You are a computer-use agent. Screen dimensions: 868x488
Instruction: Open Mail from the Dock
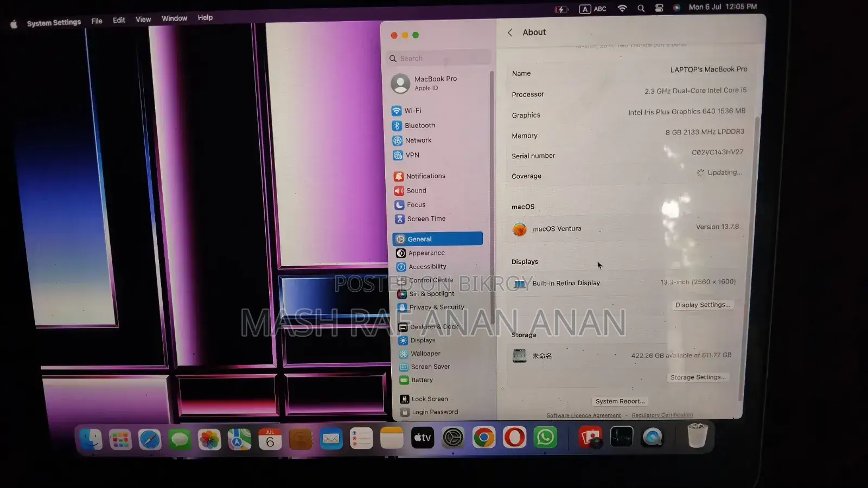tap(331, 439)
